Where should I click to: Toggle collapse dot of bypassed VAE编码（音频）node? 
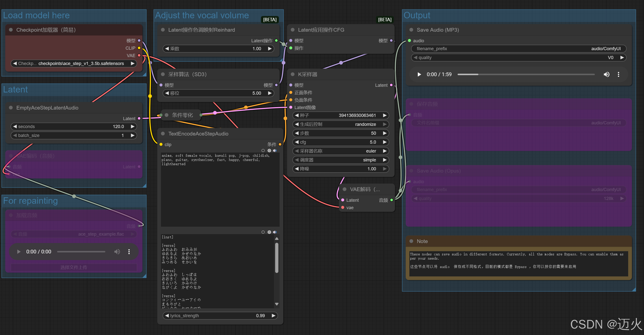click(11, 156)
